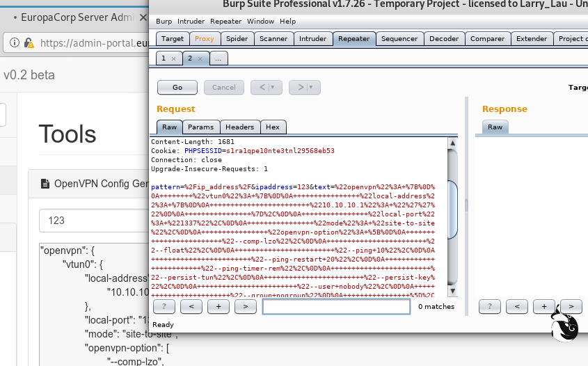Close Repeater tab 1 with its x

pos(173,58)
